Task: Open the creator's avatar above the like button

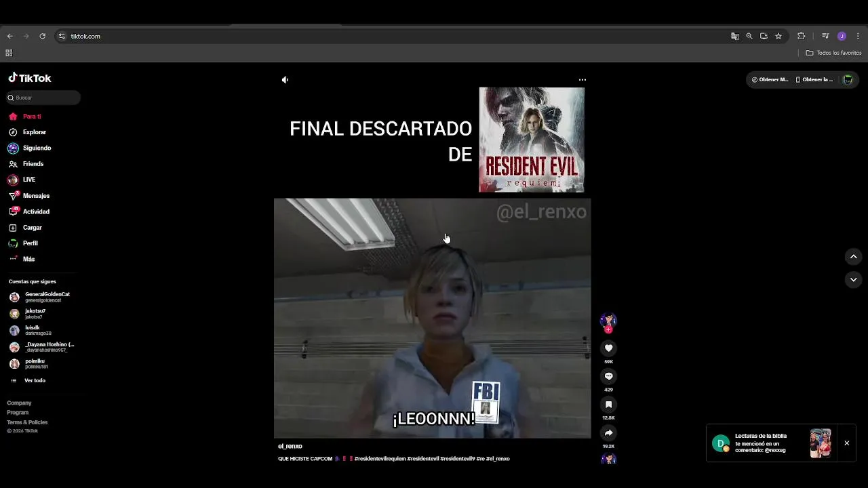Action: (608, 321)
